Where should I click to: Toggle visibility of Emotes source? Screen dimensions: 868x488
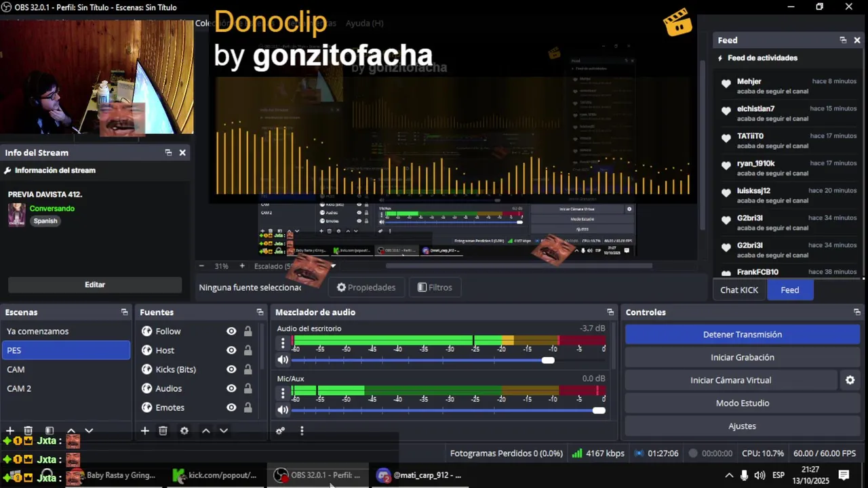[x=231, y=407]
